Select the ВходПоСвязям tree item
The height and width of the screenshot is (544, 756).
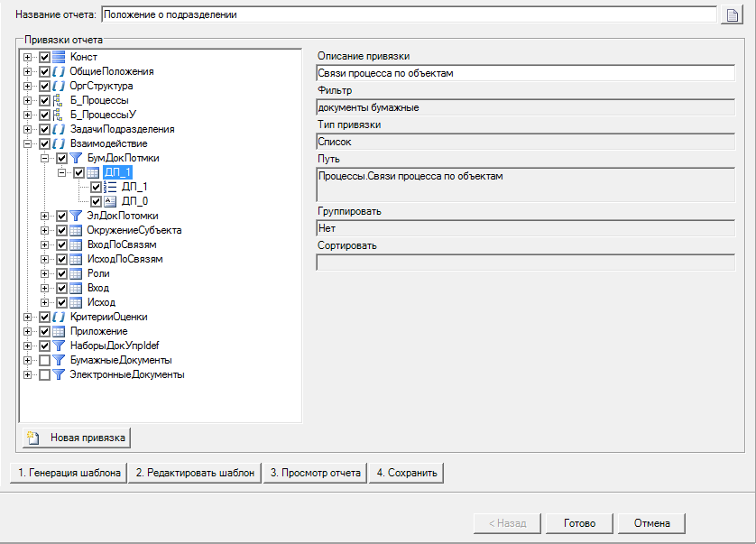[122, 244]
